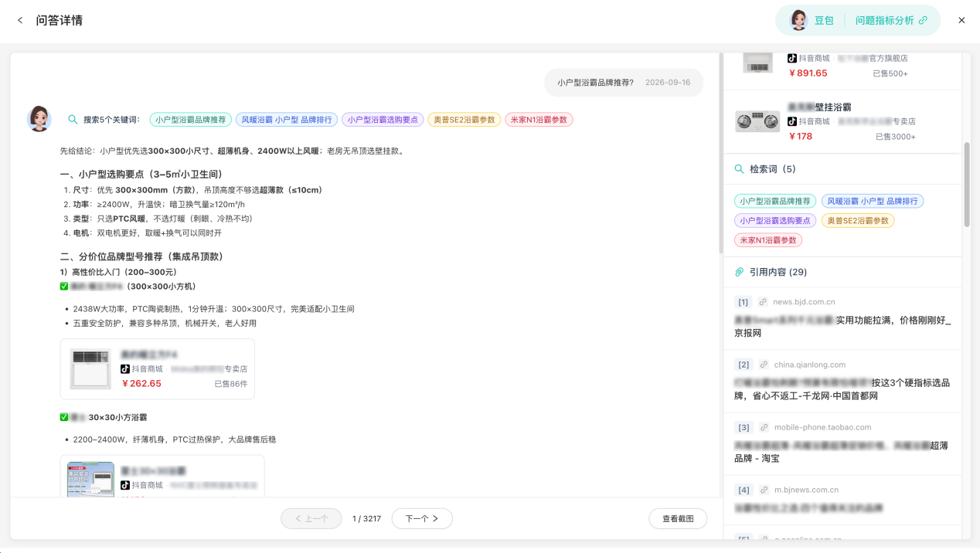This screenshot has width=980, height=553.
Task: Select answer keyword tag 小户型浴霸品牌推荐
Action: click(x=190, y=120)
